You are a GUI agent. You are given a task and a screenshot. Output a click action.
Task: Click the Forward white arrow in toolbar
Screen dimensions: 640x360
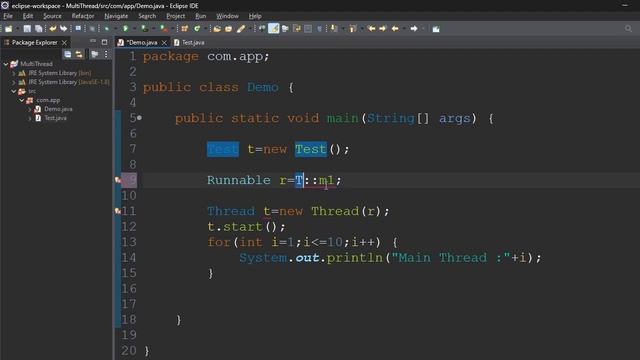pyautogui.click(x=413, y=29)
